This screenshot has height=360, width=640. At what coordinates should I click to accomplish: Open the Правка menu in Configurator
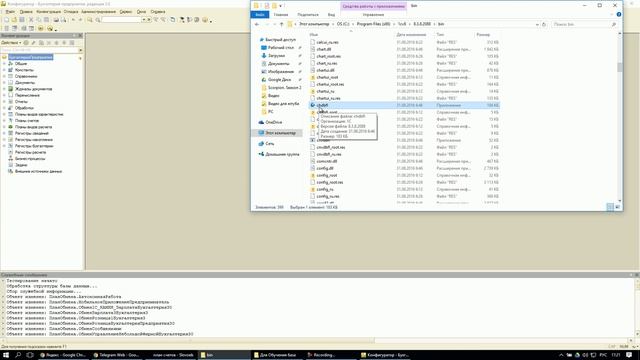click(26, 12)
